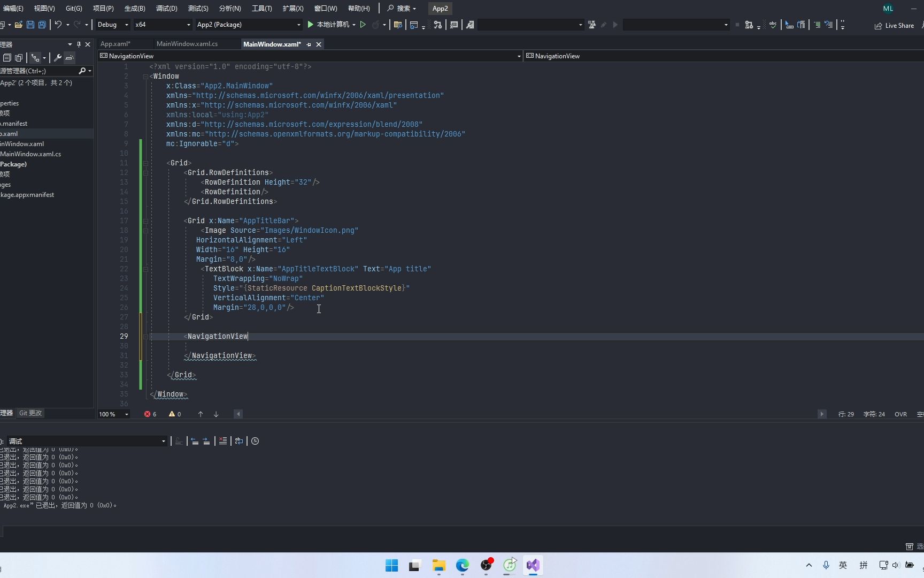Click the comment toolbar icon

tap(454, 25)
